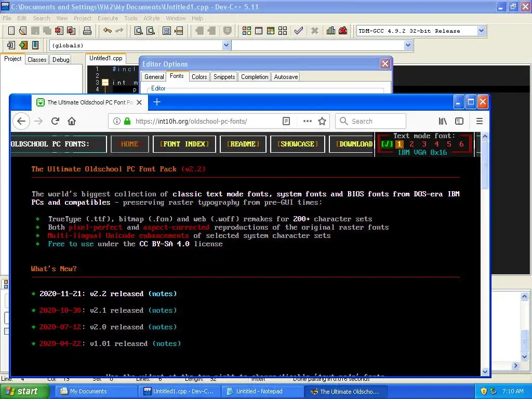The width and height of the screenshot is (532, 399).
Task: Bookmark this page with the star icon
Action: click(x=322, y=121)
